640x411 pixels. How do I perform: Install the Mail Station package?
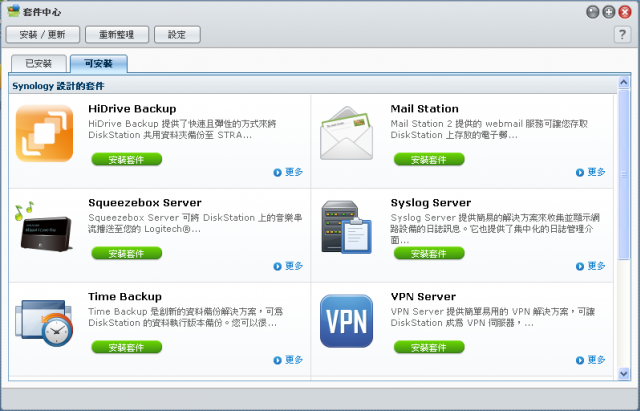tap(429, 159)
